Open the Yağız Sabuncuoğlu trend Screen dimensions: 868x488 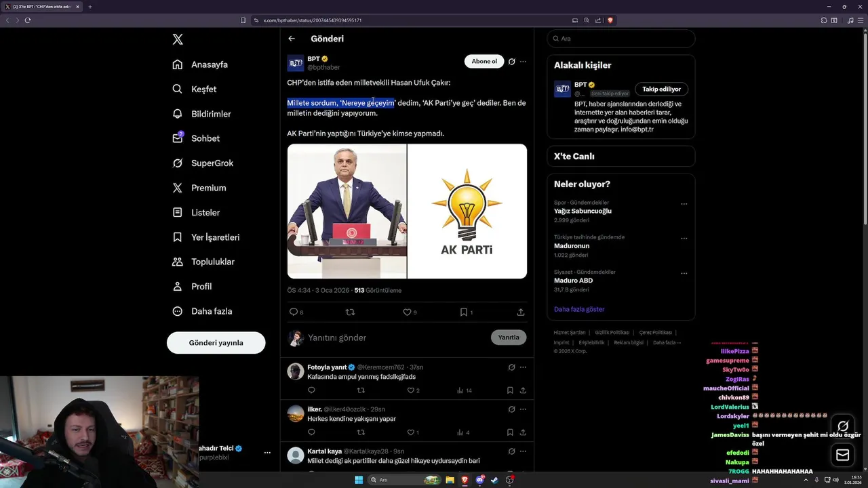(x=583, y=211)
